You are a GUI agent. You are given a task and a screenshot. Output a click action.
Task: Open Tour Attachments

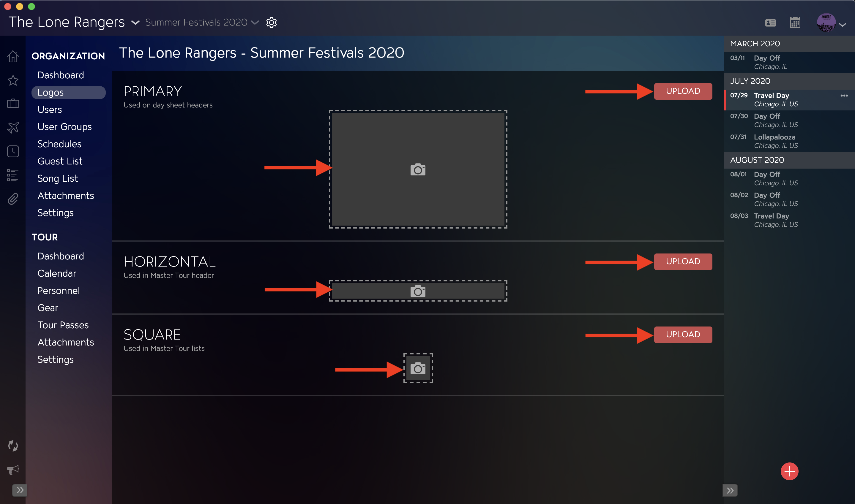[x=66, y=342]
